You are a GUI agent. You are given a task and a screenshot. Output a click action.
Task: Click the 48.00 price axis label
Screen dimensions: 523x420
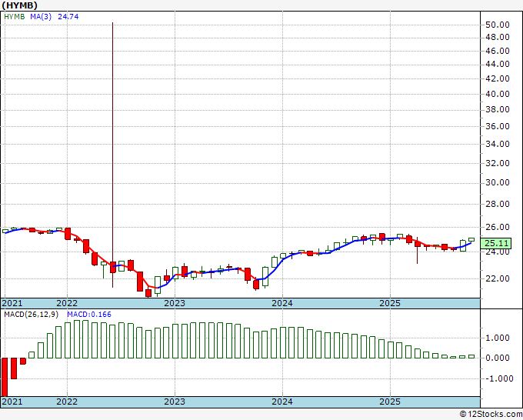tap(498, 38)
